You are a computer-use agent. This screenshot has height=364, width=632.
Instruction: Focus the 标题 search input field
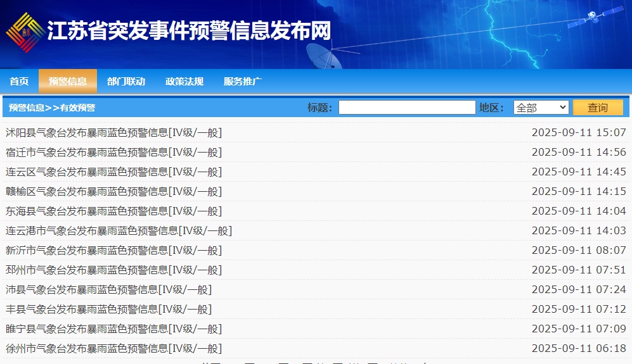[x=407, y=108]
